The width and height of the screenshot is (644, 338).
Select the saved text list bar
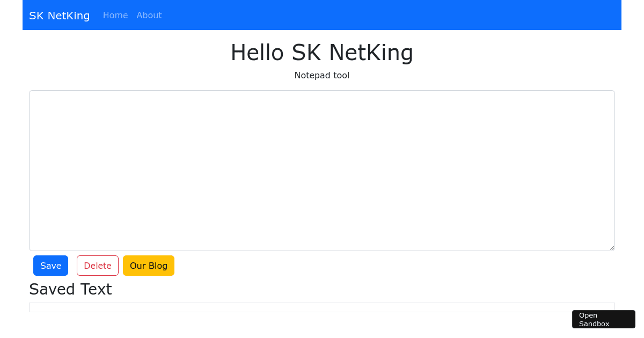point(322,307)
